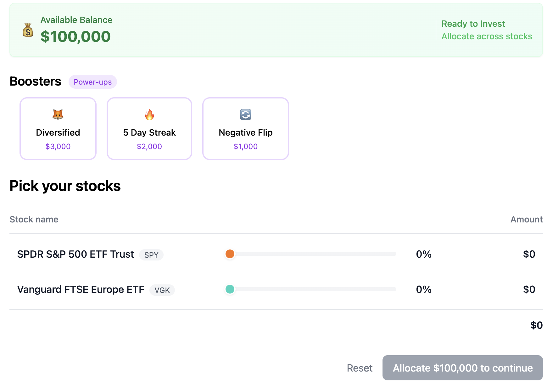Viewport: 553px width, 392px height.
Task: Click the fox Diversified booster icon
Action: coord(58,115)
